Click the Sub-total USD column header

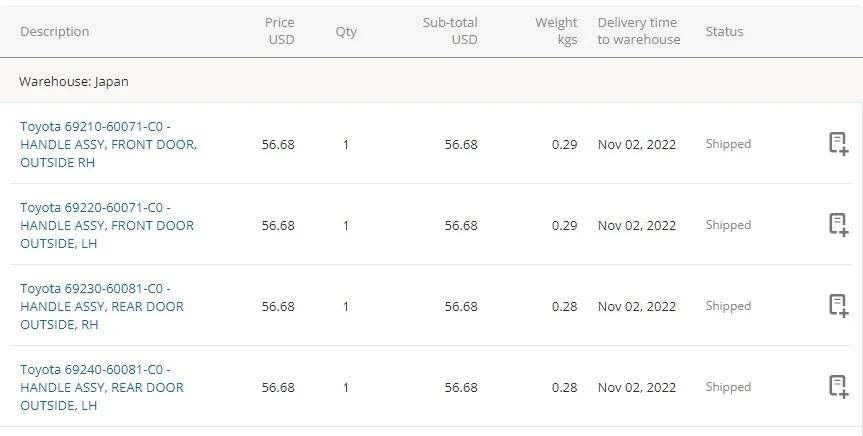(451, 31)
